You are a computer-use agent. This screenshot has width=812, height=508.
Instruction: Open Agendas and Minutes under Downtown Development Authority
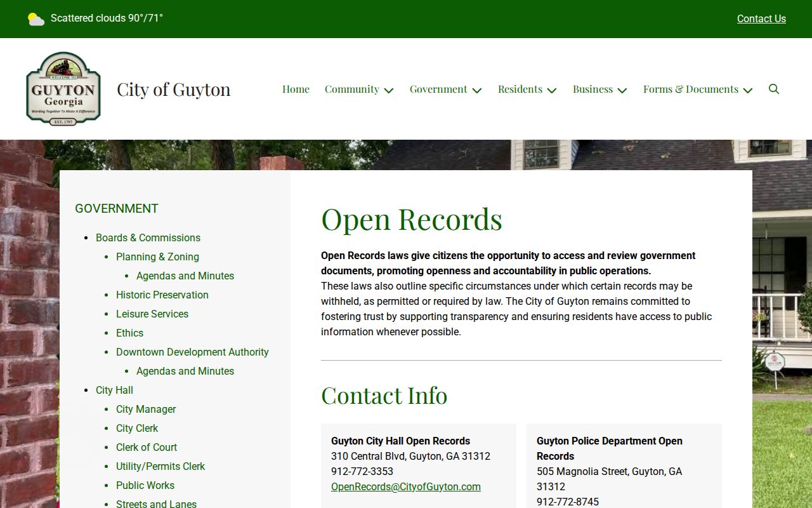(x=185, y=371)
